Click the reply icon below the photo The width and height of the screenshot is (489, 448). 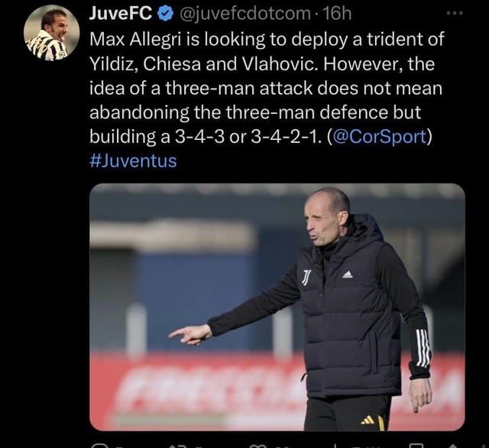tap(97, 446)
